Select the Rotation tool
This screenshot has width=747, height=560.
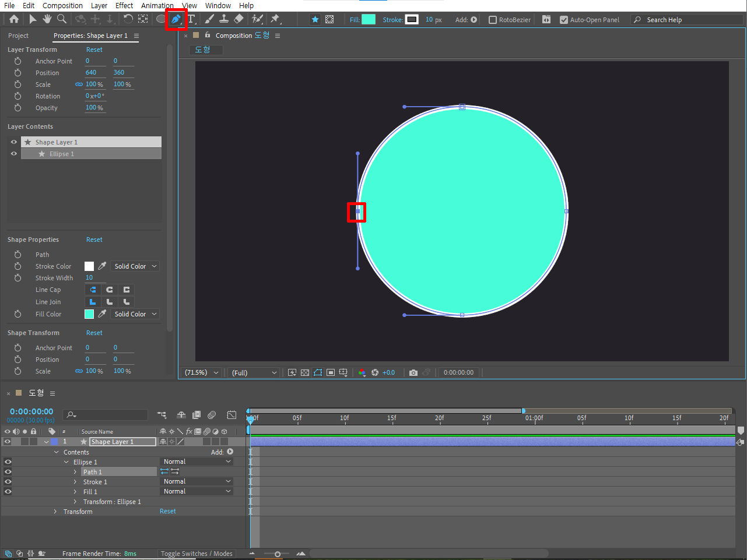tap(128, 19)
